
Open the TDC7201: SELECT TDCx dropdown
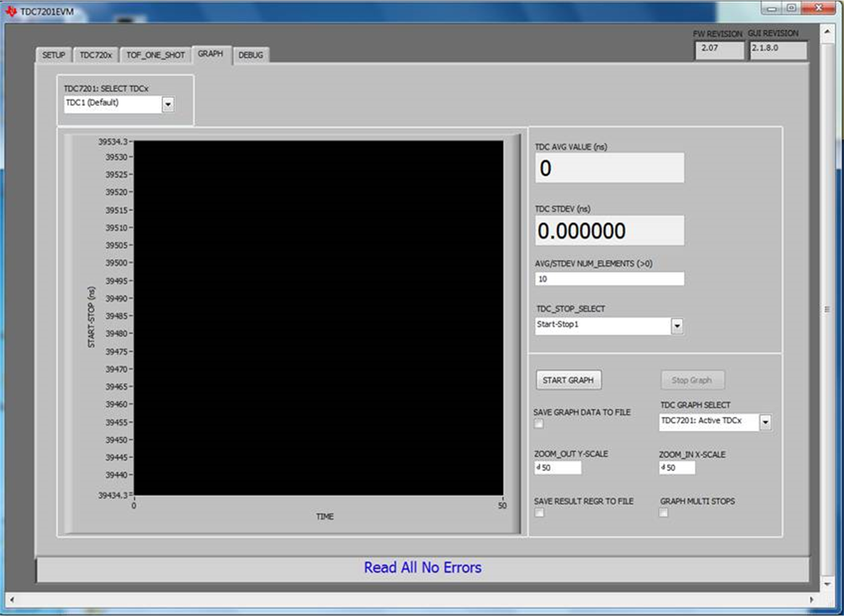tap(168, 105)
